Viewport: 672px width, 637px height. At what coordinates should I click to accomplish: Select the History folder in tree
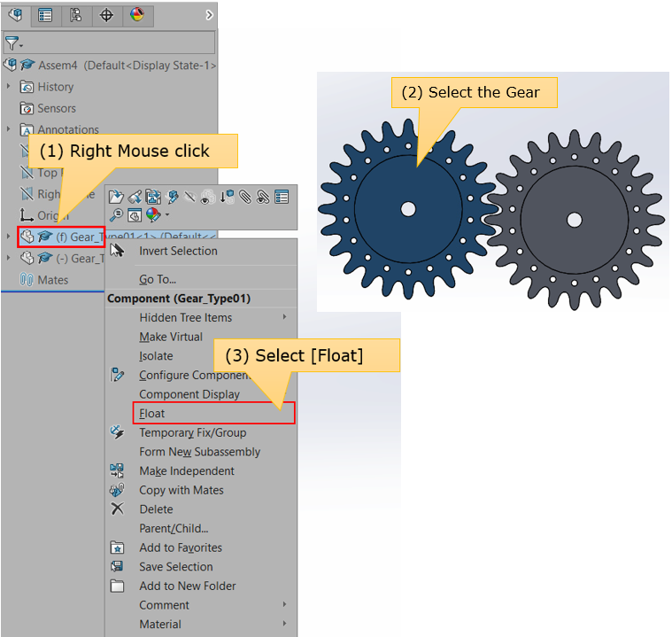point(47,87)
